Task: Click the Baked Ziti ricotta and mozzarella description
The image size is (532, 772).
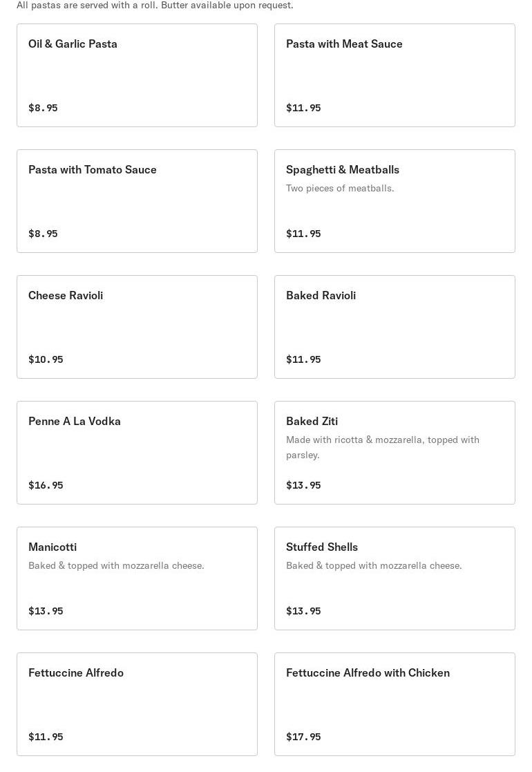Action: (x=382, y=447)
